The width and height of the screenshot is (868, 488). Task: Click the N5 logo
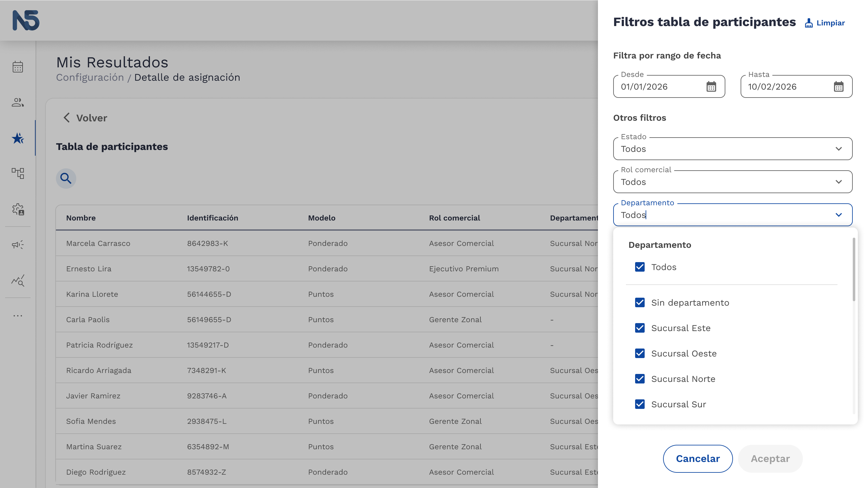click(x=26, y=20)
